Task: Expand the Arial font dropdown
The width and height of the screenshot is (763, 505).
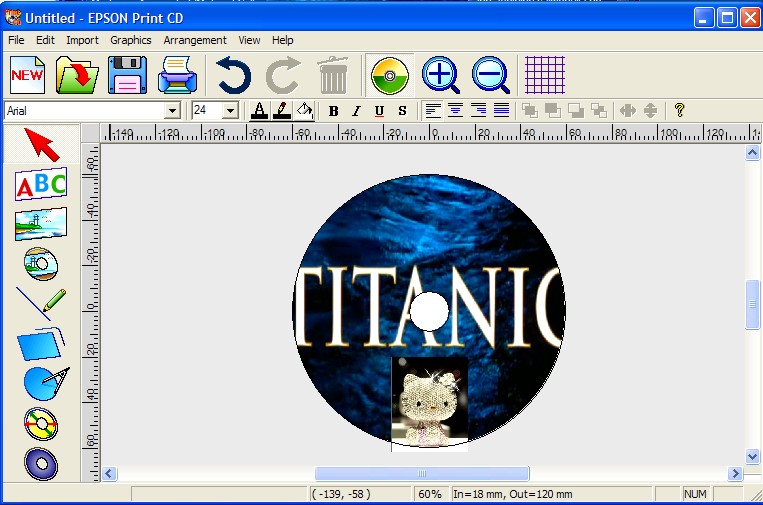Action: click(x=172, y=111)
